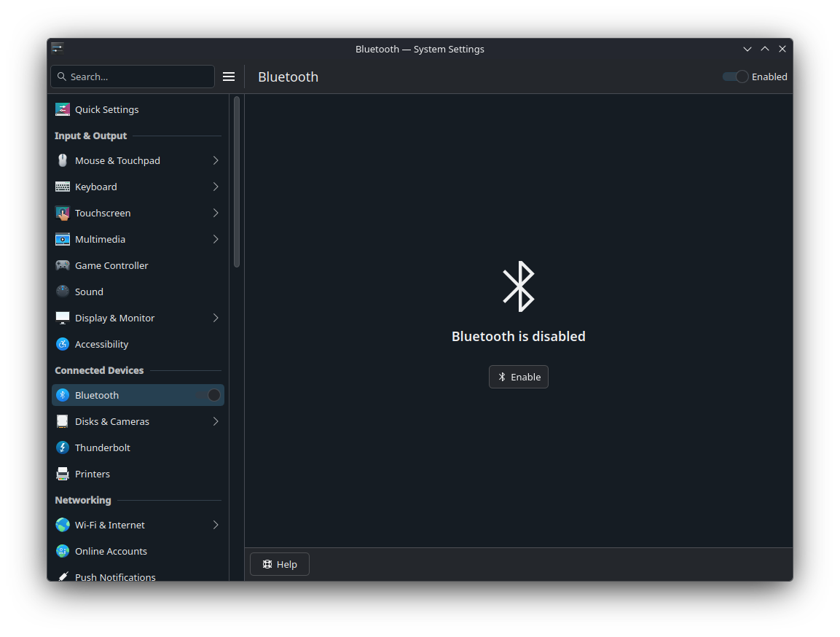Image resolution: width=840 pixels, height=637 pixels.
Task: Expand the Multimedia submenu chevron
Action: tap(216, 239)
